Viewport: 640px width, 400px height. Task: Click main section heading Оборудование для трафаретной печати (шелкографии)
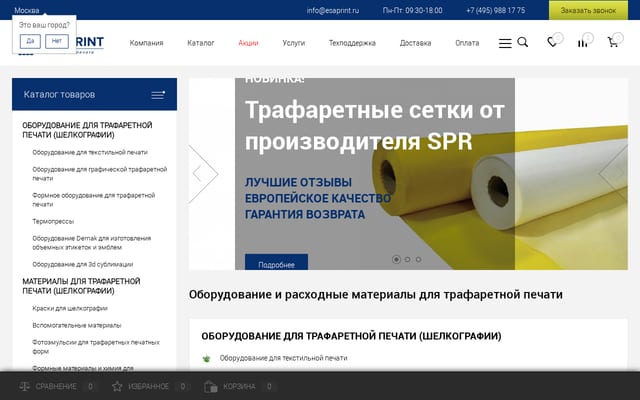pyautogui.click(x=351, y=336)
